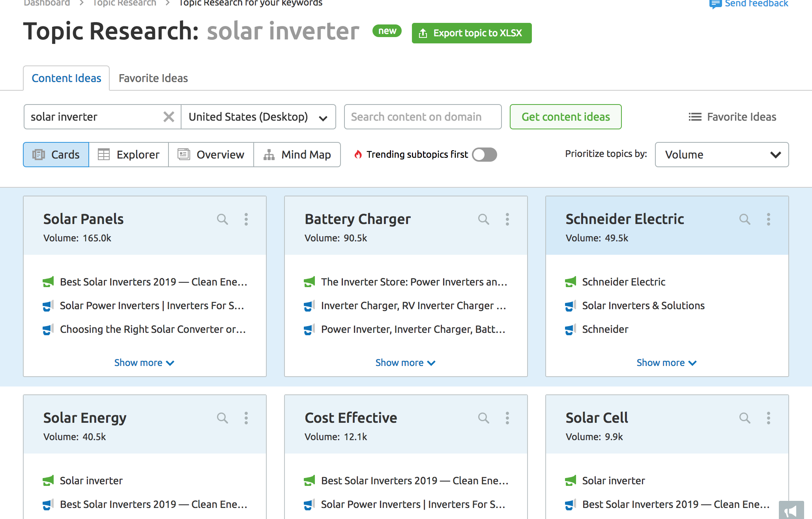Click the search icon on Battery Charger card
The height and width of the screenshot is (519, 812).
pyautogui.click(x=483, y=220)
